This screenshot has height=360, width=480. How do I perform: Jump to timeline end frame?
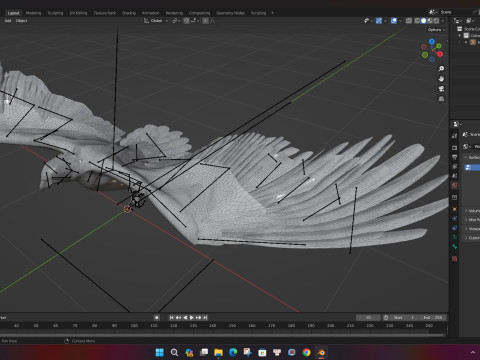pos(205,318)
